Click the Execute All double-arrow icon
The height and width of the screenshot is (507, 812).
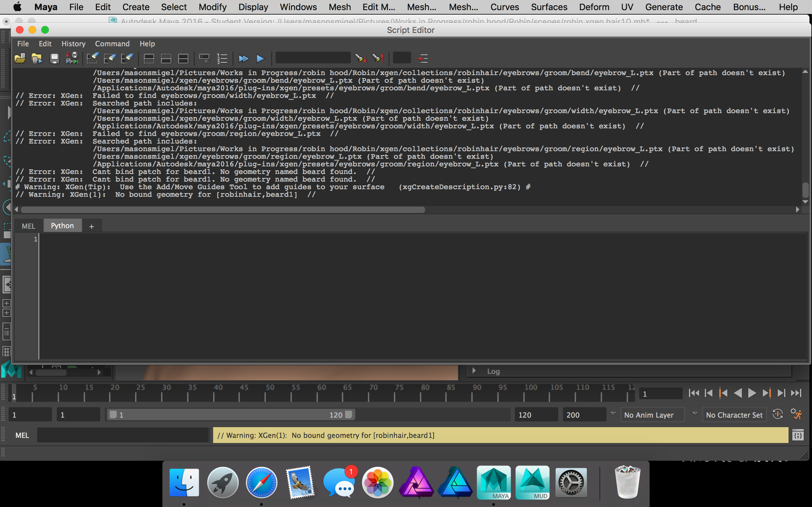click(244, 59)
